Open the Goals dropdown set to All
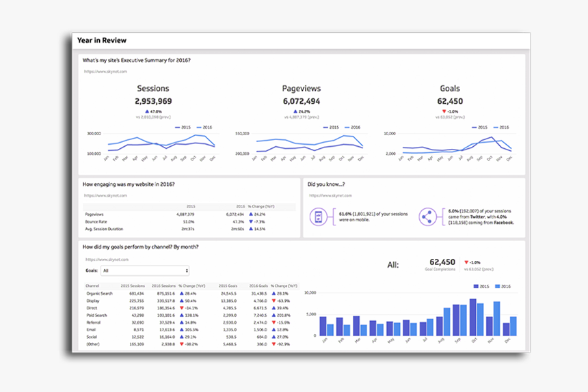Image resolution: width=588 pixels, height=392 pixels. pyautogui.click(x=145, y=270)
